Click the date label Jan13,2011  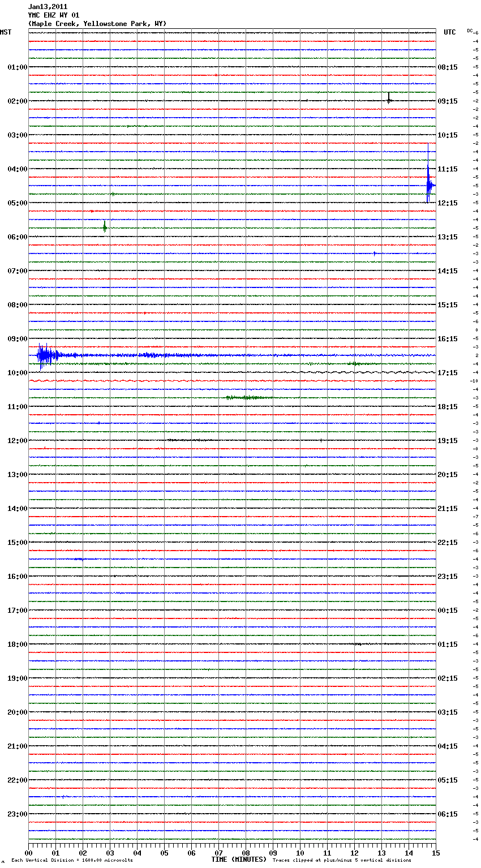coord(48,7)
